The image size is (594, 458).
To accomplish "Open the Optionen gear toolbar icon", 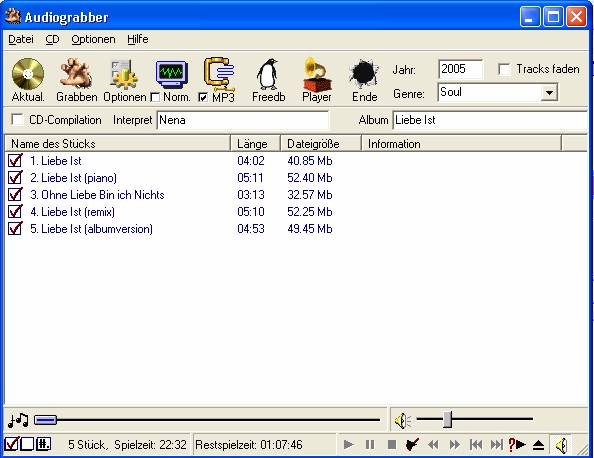I will 124,74.
